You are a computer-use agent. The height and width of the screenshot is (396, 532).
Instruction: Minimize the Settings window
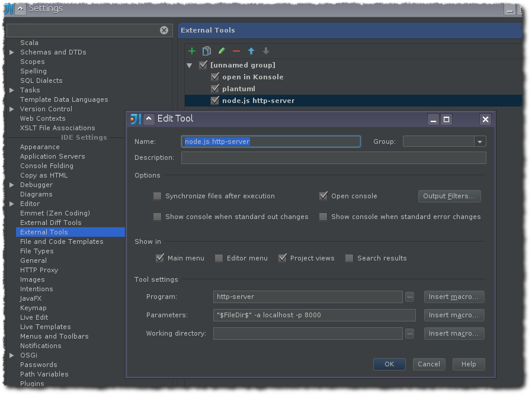click(x=509, y=9)
